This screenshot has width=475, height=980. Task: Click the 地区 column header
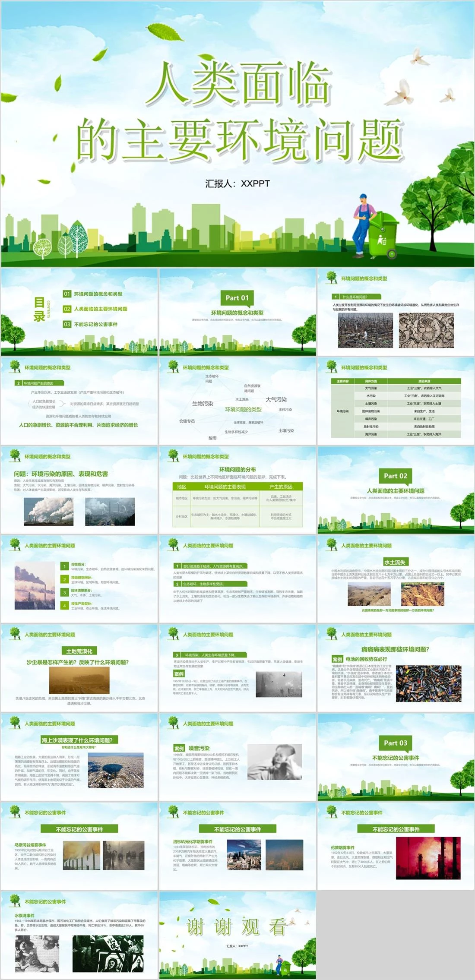181,487
